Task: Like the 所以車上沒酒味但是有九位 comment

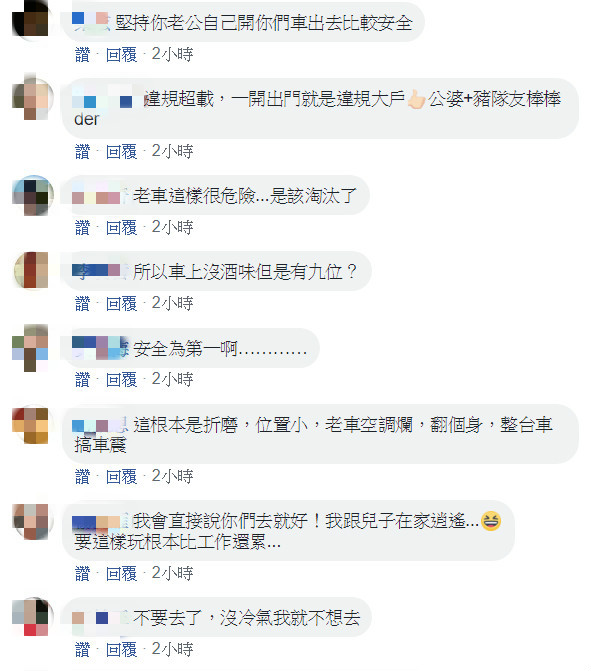Action: point(83,303)
